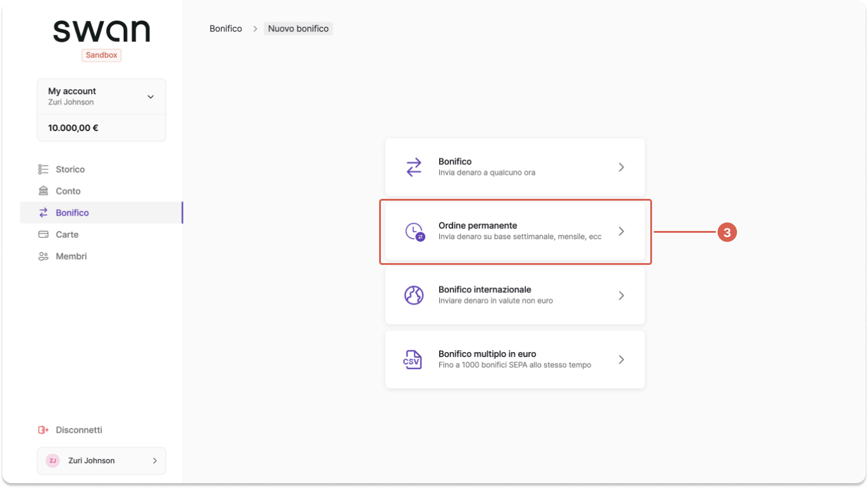This screenshot has width=868, height=488.
Task: Click the globe icon on Bonifico internazionale card
Action: pyautogui.click(x=414, y=295)
